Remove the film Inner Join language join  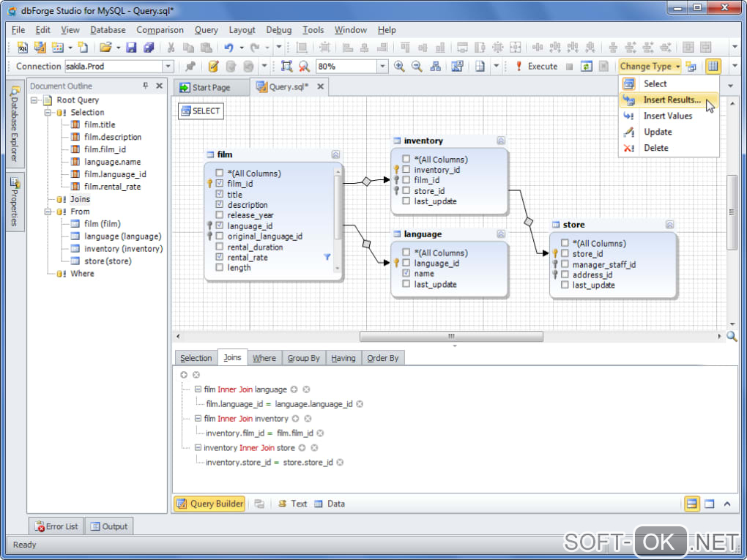(x=306, y=389)
